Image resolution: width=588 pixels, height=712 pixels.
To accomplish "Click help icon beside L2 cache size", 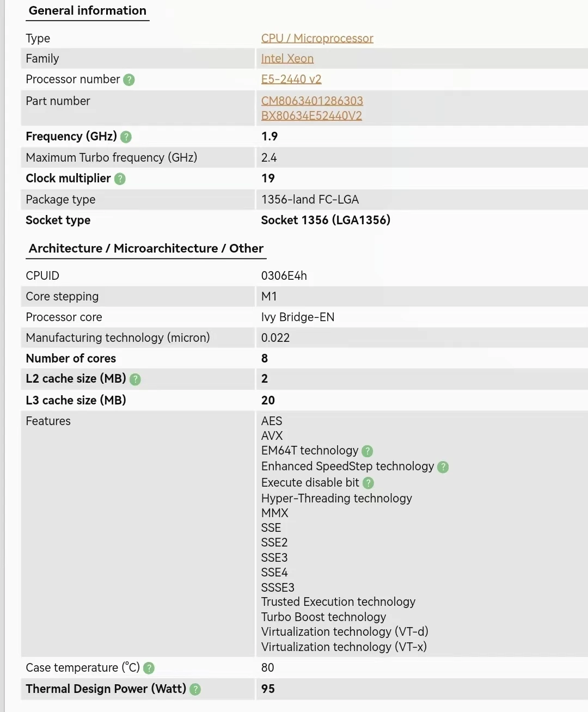I will point(136,379).
